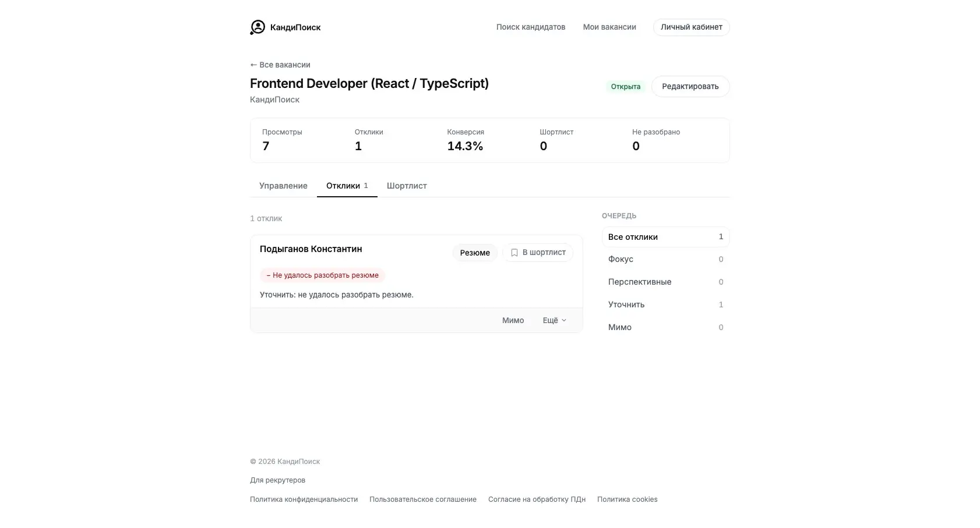980x528 pixels.
Task: Click the Frontend Developer vacancy title
Action: [369, 83]
